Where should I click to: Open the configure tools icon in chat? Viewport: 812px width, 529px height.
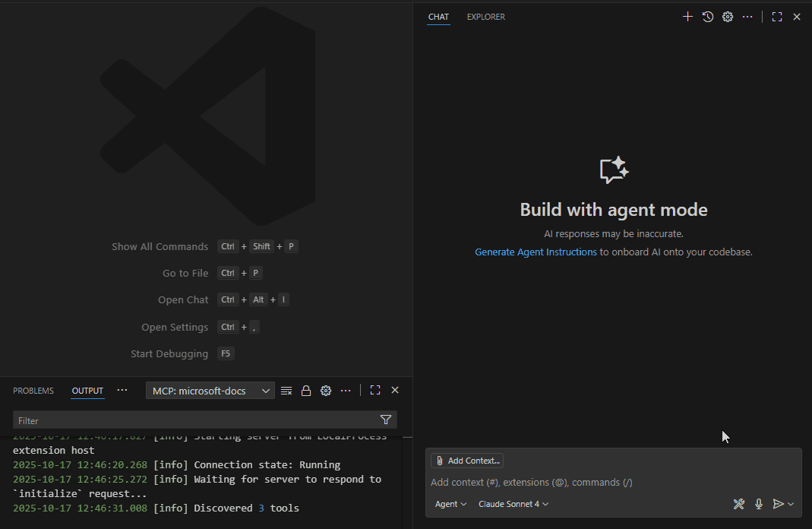point(738,504)
